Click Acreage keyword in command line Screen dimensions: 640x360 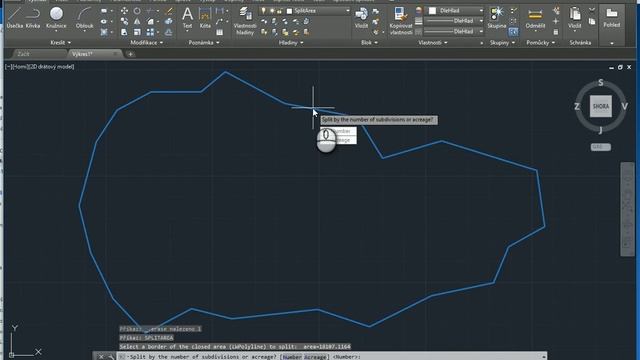click(316, 357)
